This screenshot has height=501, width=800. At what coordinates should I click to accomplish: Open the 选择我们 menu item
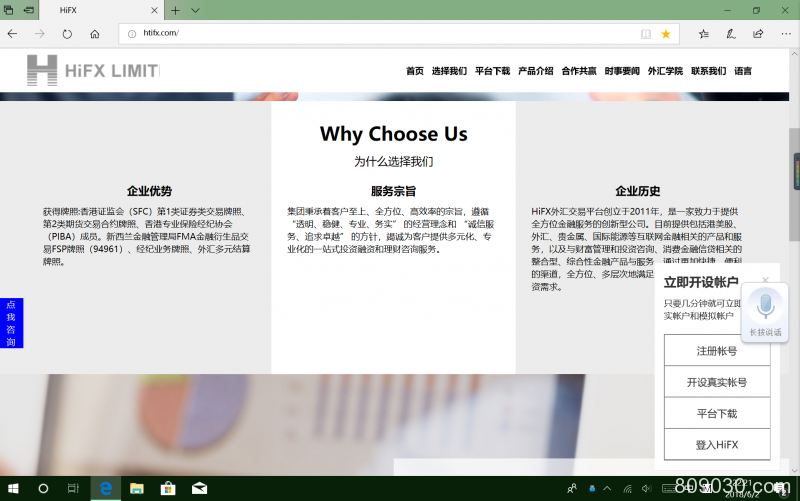tap(449, 71)
